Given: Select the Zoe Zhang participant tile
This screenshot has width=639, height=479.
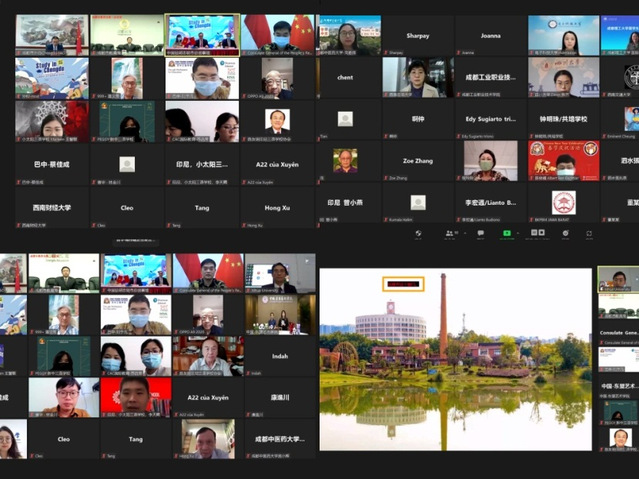Looking at the screenshot, I should click(x=417, y=160).
